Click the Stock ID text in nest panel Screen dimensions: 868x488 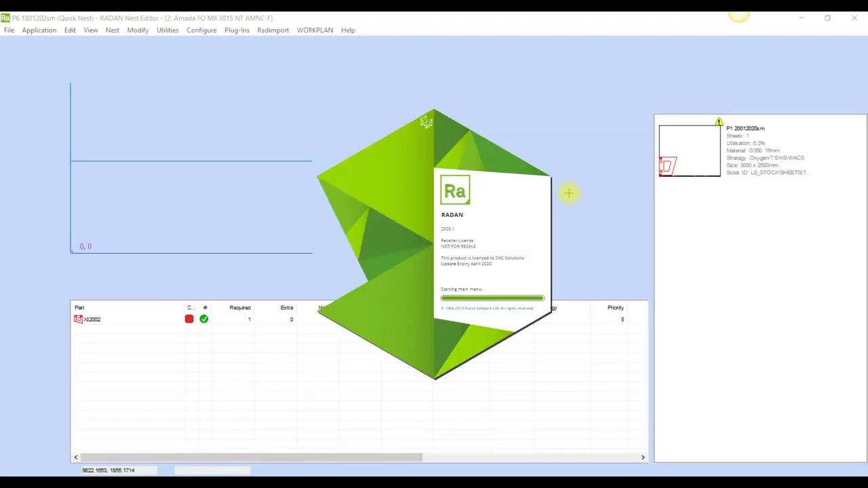pos(767,173)
